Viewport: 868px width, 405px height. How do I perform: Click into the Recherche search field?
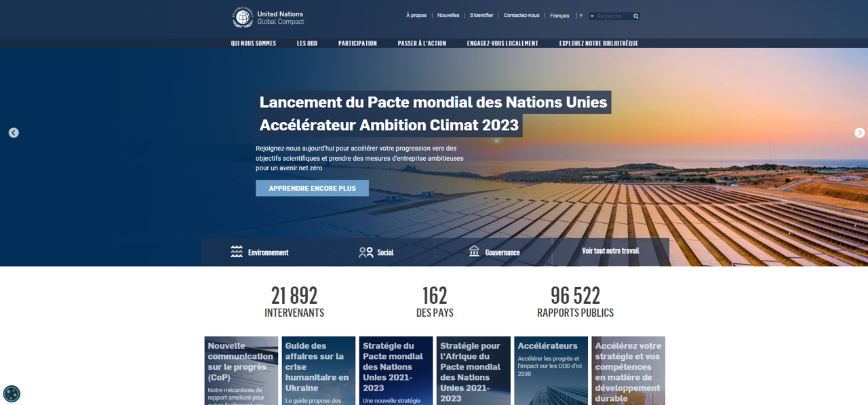point(612,16)
